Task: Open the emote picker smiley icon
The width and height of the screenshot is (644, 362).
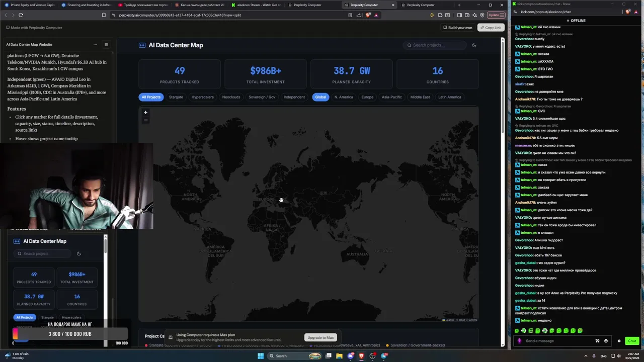Action: pyautogui.click(x=606, y=341)
